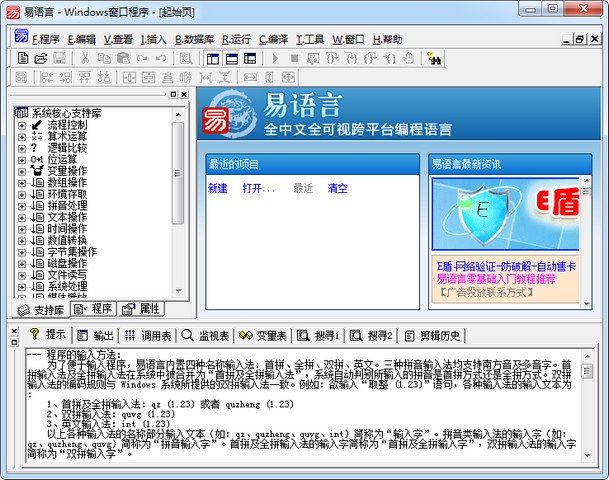The image size is (609, 480).
Task: Toggle the combined panel layout icon
Action: point(250,59)
